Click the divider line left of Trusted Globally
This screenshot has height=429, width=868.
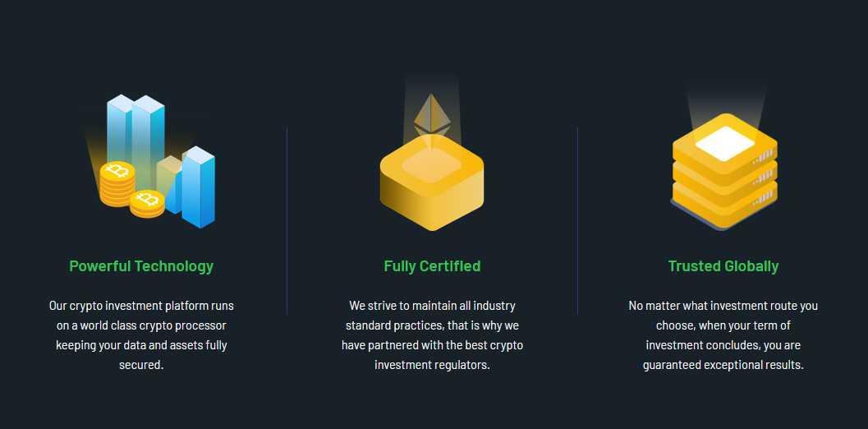click(x=577, y=221)
